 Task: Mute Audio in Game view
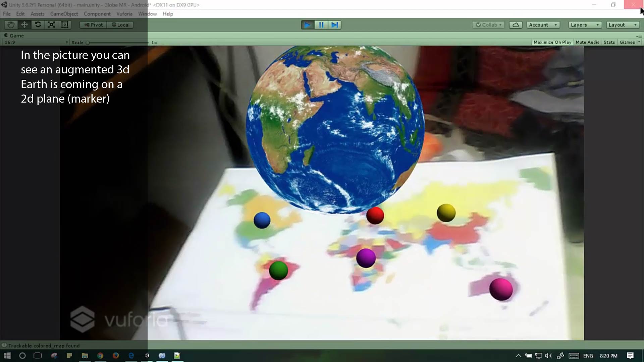[x=587, y=42]
